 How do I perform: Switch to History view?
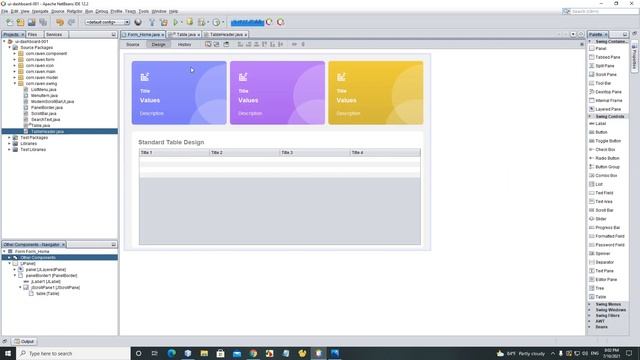[184, 44]
